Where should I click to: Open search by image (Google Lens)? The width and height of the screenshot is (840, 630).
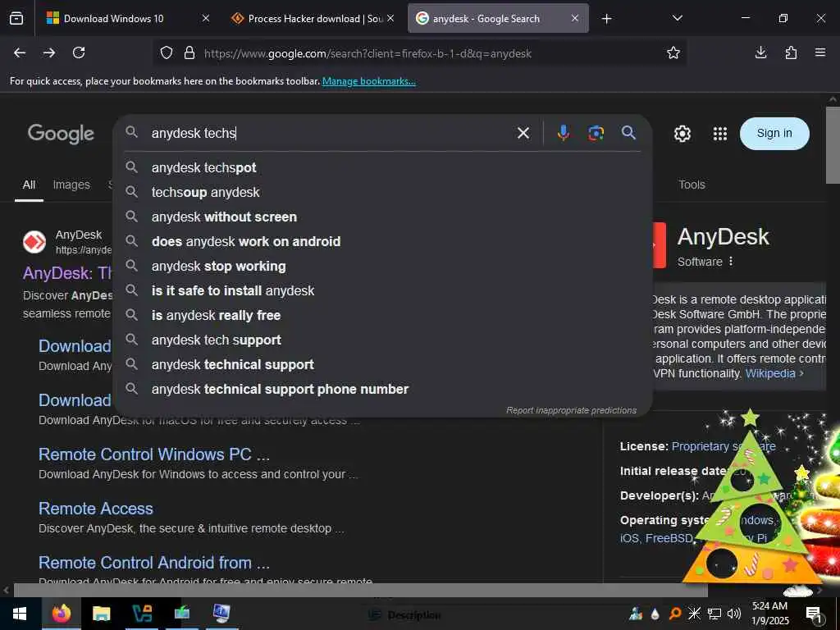[596, 133]
